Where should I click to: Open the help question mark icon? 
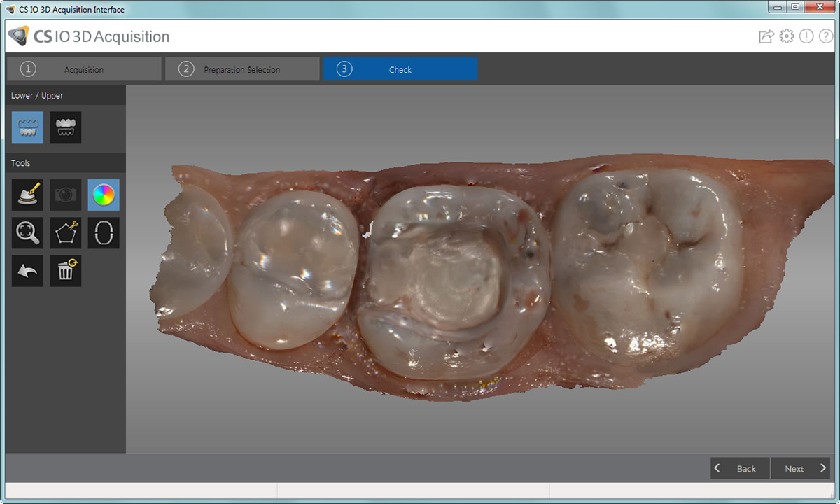coord(826,36)
